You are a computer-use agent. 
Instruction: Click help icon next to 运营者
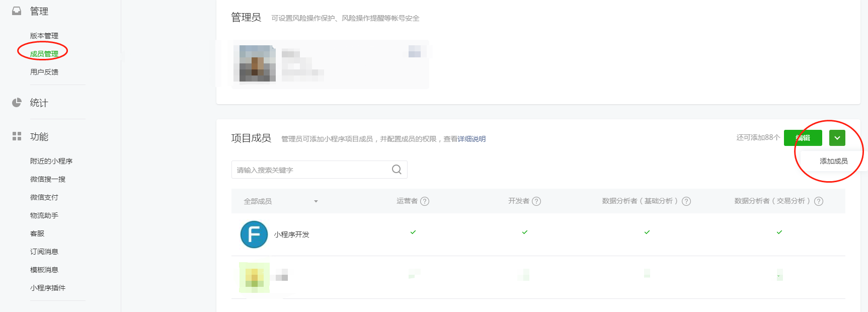click(425, 201)
